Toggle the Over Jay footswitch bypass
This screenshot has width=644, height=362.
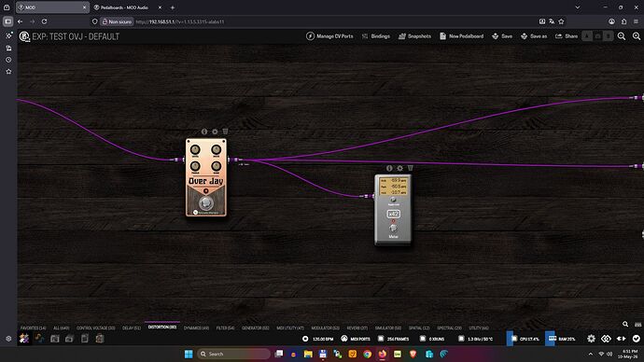[205, 202]
